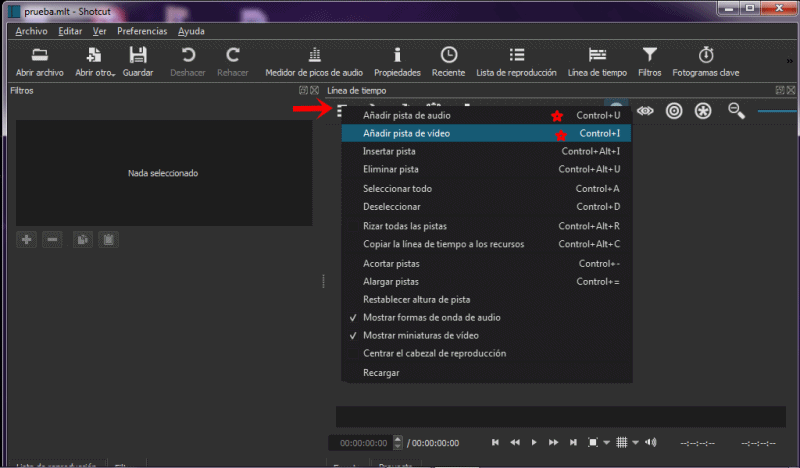The image size is (800, 468).
Task: Toggle Mostrar miniaturas de vídeo
Action: tap(487, 335)
